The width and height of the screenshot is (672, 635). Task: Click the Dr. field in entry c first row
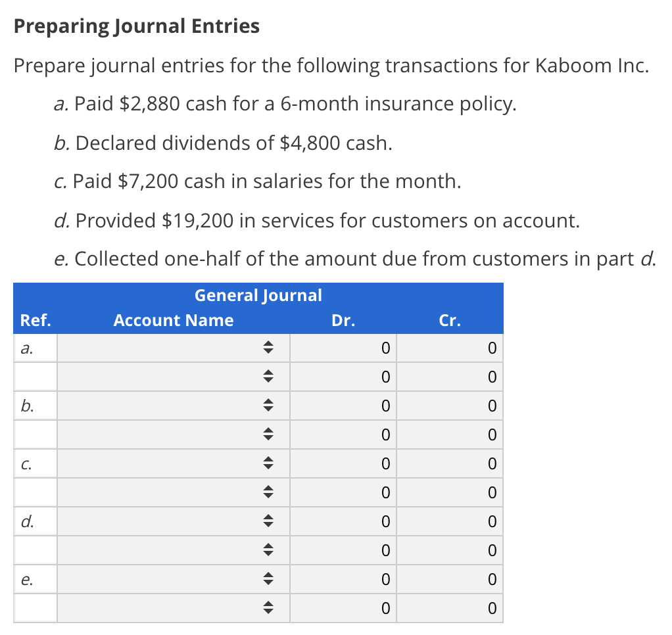pyautogui.click(x=343, y=463)
